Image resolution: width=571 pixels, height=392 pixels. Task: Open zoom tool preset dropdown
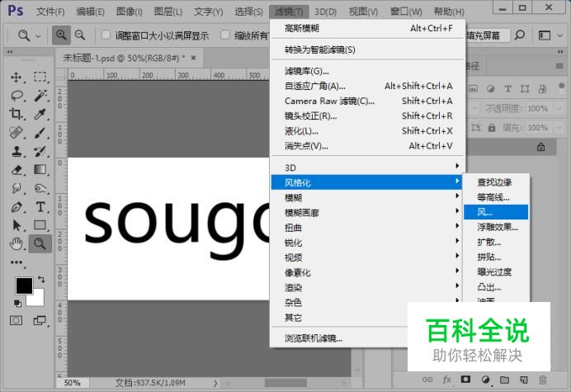tap(38, 35)
